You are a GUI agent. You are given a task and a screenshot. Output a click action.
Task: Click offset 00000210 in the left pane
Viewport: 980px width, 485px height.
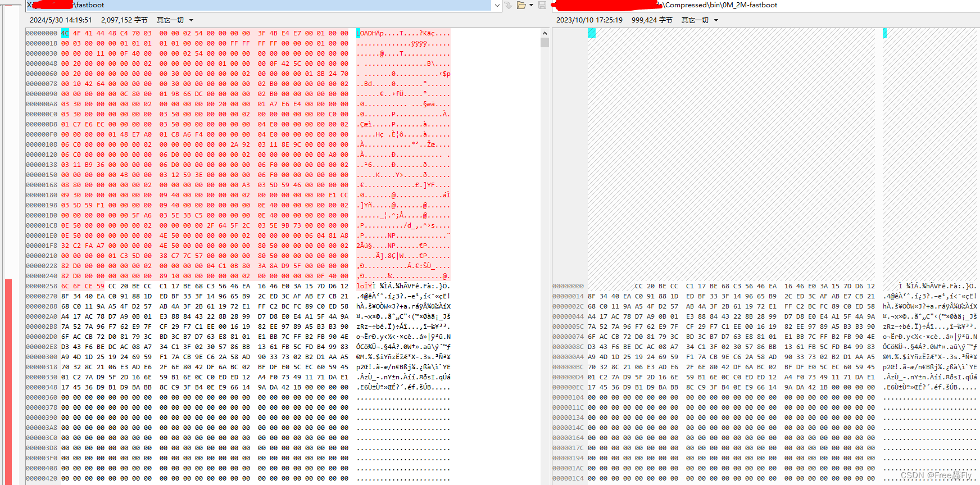42,256
